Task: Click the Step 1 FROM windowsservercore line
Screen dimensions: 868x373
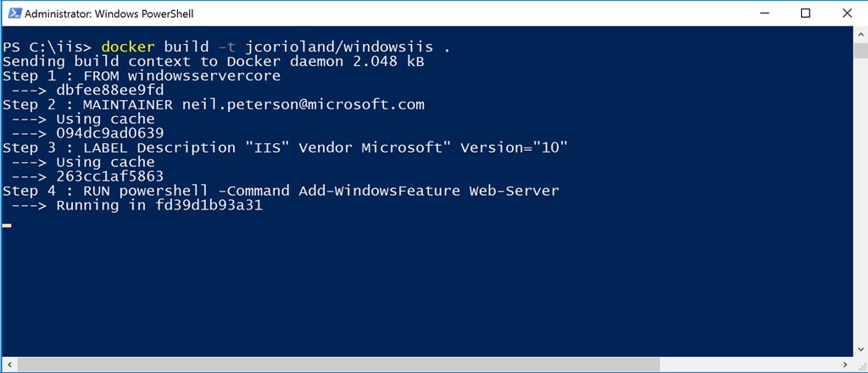Action: (142, 75)
